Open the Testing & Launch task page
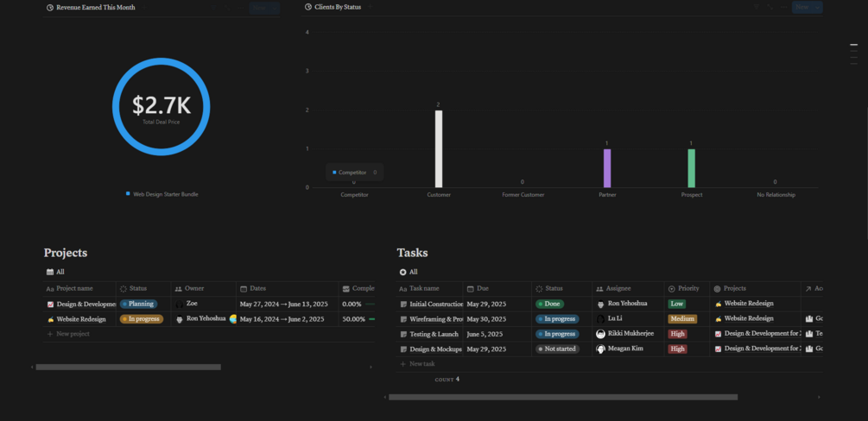Screen dimensions: 868x421 [434, 334]
